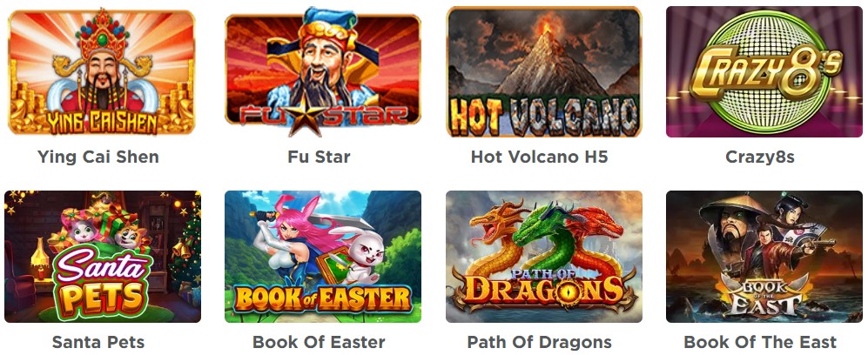Click the "Ying Cai Shen" title text
The width and height of the screenshot is (868, 355).
pyautogui.click(x=98, y=157)
